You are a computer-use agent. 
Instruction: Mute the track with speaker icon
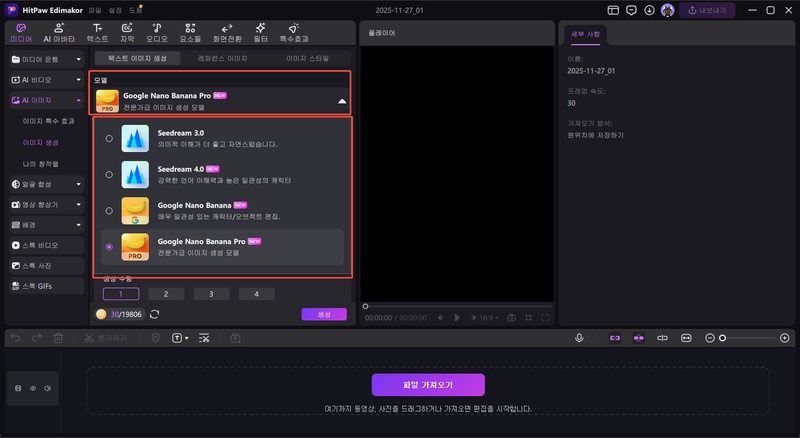[47, 388]
